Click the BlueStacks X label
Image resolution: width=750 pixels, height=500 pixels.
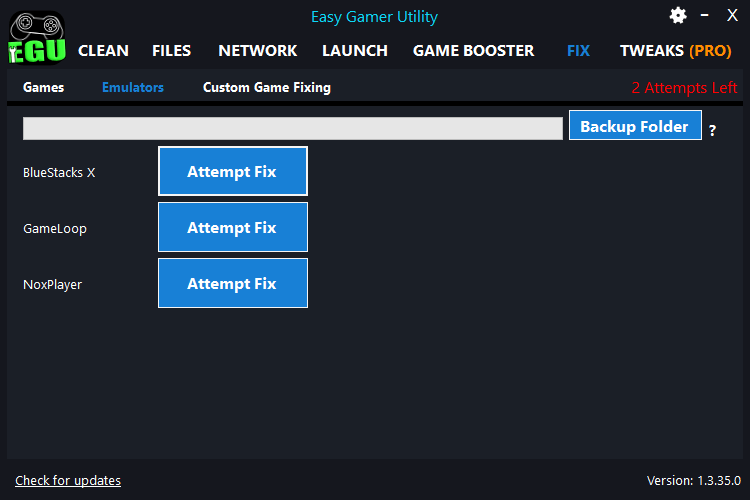tap(59, 173)
